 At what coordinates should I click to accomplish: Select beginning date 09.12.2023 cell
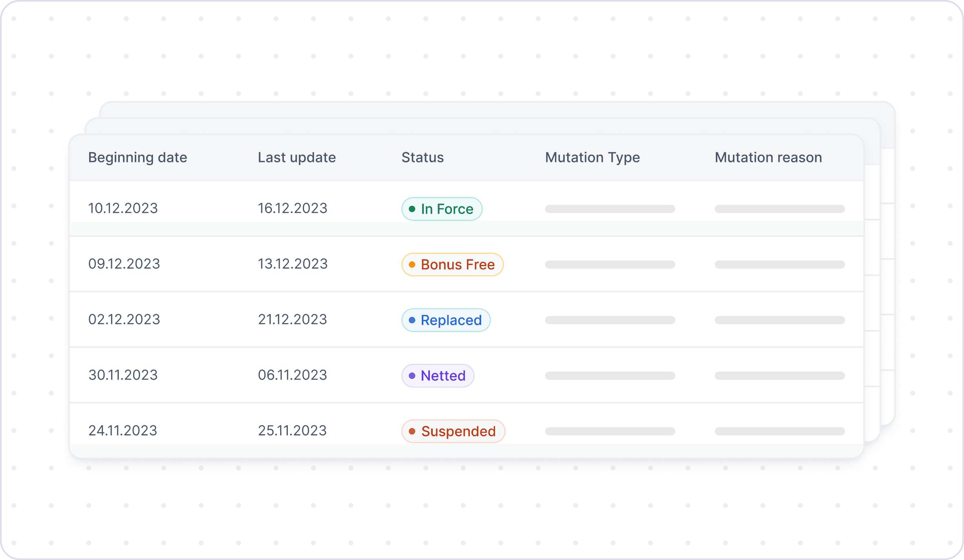coord(124,264)
